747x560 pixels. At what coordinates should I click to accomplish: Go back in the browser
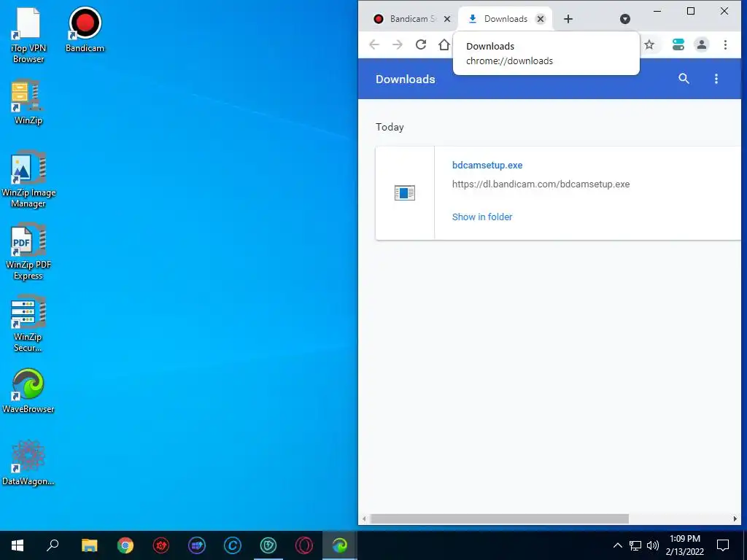[x=374, y=44]
